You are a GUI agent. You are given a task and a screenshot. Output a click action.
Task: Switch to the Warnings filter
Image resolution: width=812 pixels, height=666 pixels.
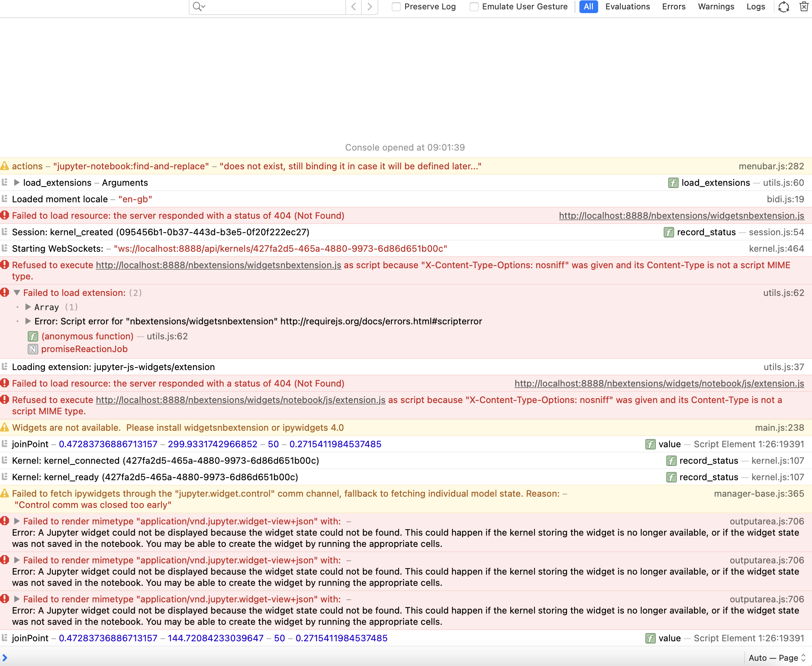716,6
